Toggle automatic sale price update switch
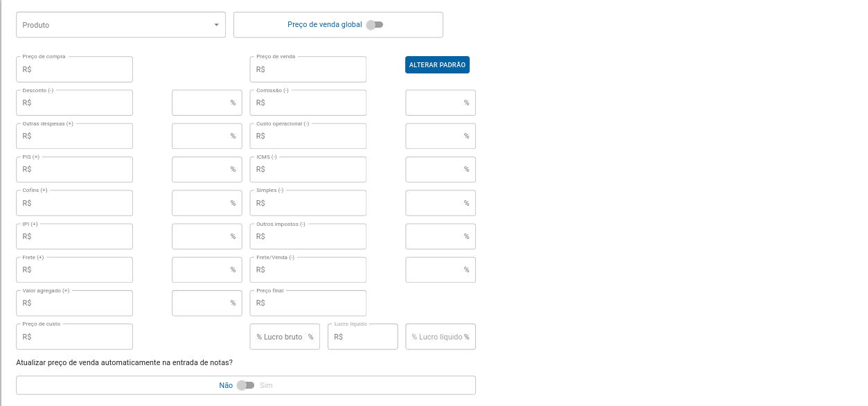Screen dimensions: 868x406 coord(246,385)
